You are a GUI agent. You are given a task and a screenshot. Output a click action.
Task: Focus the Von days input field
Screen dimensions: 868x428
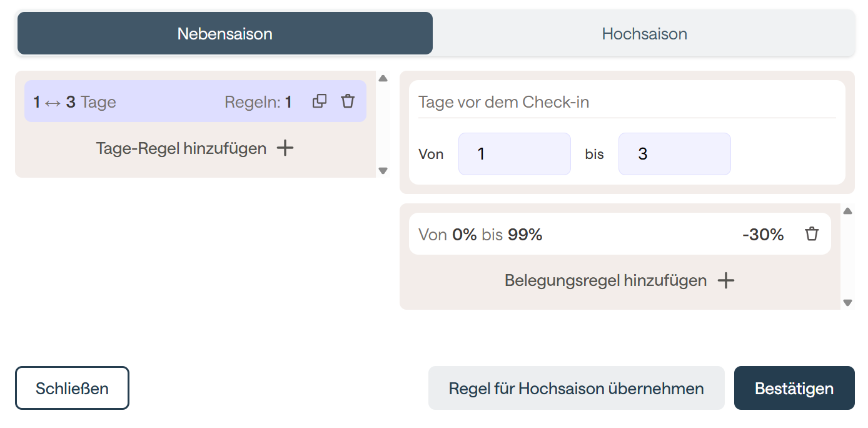click(x=514, y=154)
